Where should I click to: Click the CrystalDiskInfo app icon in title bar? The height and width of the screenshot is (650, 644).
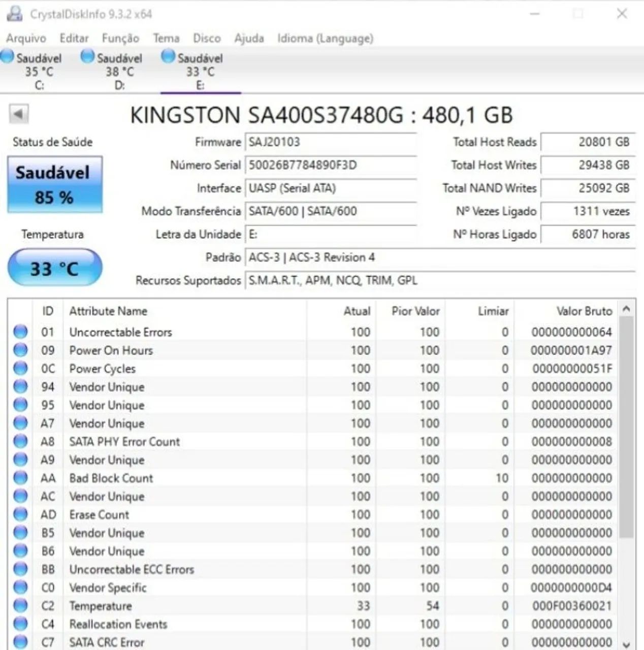coord(14,14)
